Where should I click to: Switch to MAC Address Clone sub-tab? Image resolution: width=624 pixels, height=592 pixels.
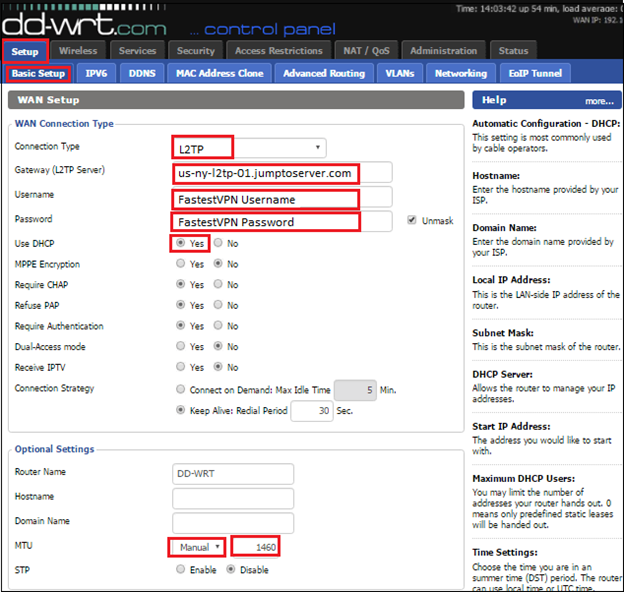[220, 74]
